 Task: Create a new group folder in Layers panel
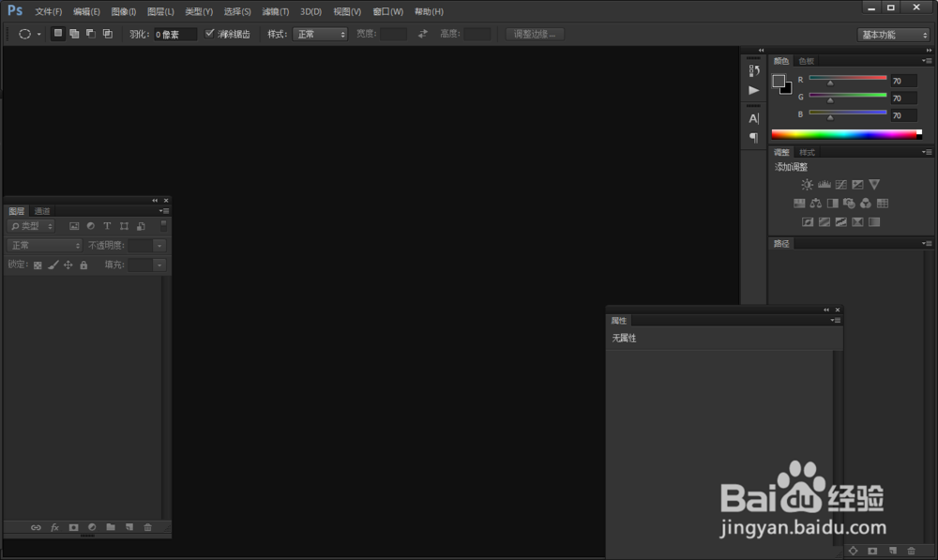[111, 527]
